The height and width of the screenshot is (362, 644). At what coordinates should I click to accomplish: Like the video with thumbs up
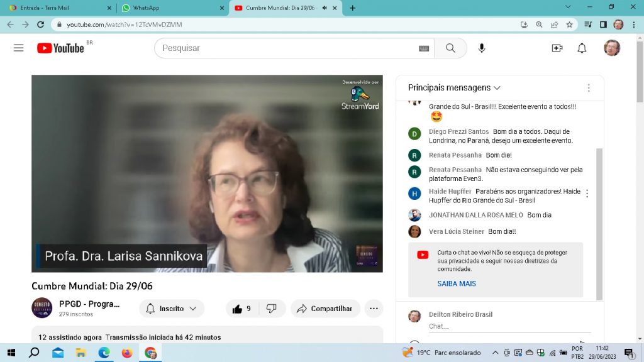point(241,309)
